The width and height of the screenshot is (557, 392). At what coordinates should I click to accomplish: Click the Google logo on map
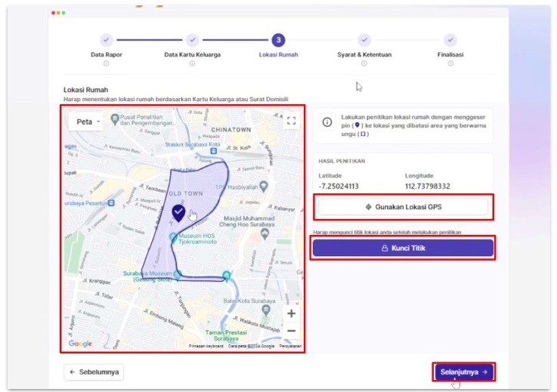tap(80, 344)
